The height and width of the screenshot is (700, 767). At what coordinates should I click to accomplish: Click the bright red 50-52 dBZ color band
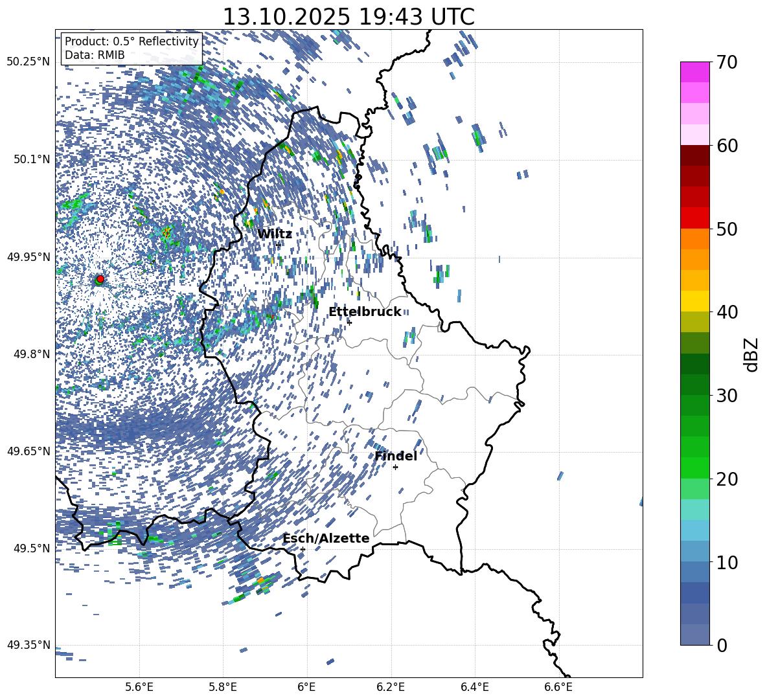coord(694,218)
